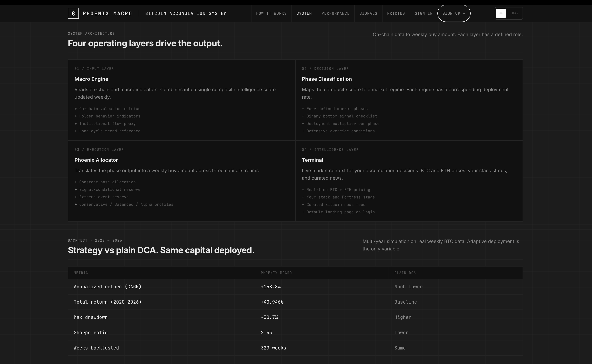This screenshot has width=592, height=364.
Task: Select the Phoenix Allocator card heading
Action: (96, 160)
